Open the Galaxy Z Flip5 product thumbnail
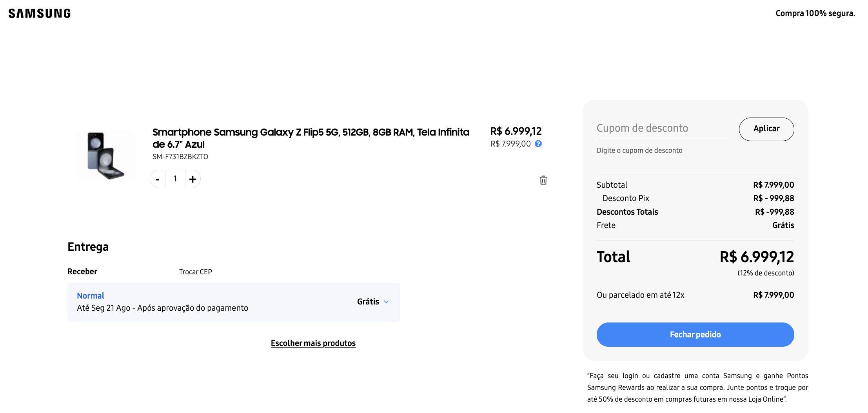This screenshot has width=868, height=413. (x=105, y=155)
